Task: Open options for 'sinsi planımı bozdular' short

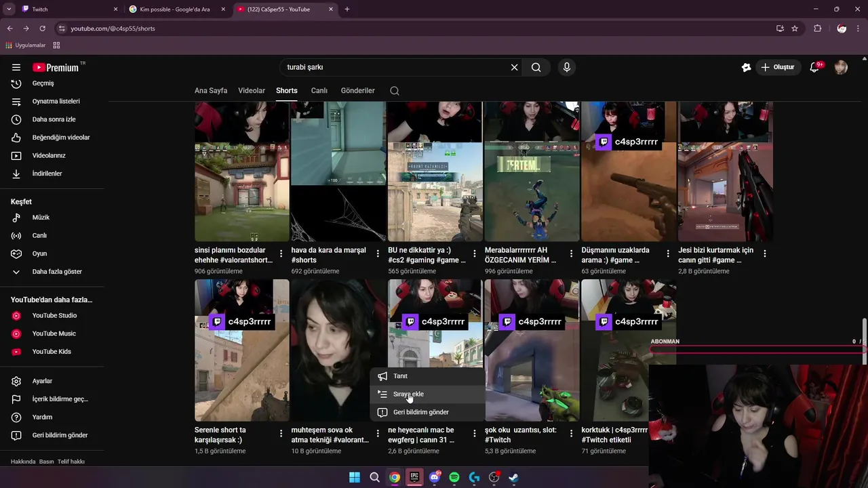Action: [x=281, y=253]
